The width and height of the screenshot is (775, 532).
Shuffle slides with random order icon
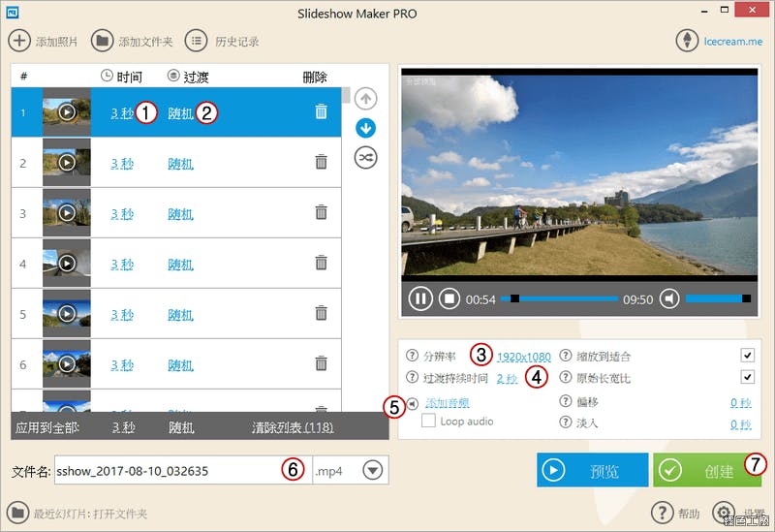coord(366,158)
